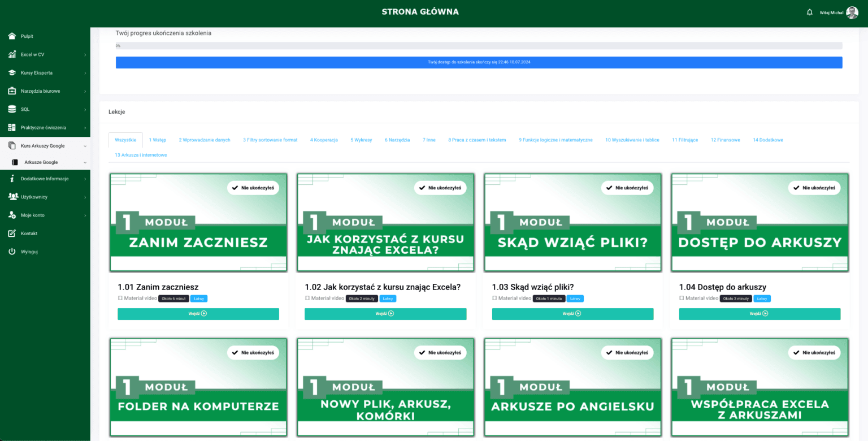Viewport: 868px width, 441px height.
Task: Collapse the Kurs Arkuszy Google menu
Action: tap(45, 146)
